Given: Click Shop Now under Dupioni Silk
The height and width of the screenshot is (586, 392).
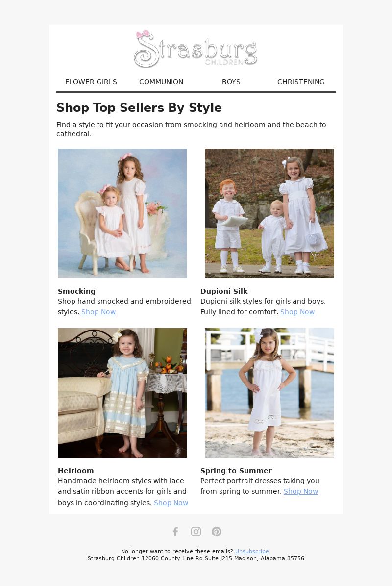Looking at the screenshot, I should pos(297,312).
